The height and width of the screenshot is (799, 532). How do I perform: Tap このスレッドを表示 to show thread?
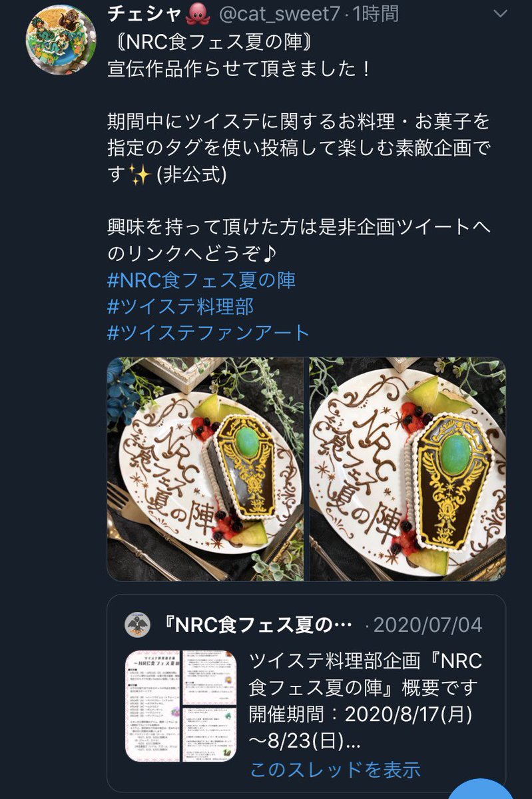click(335, 770)
